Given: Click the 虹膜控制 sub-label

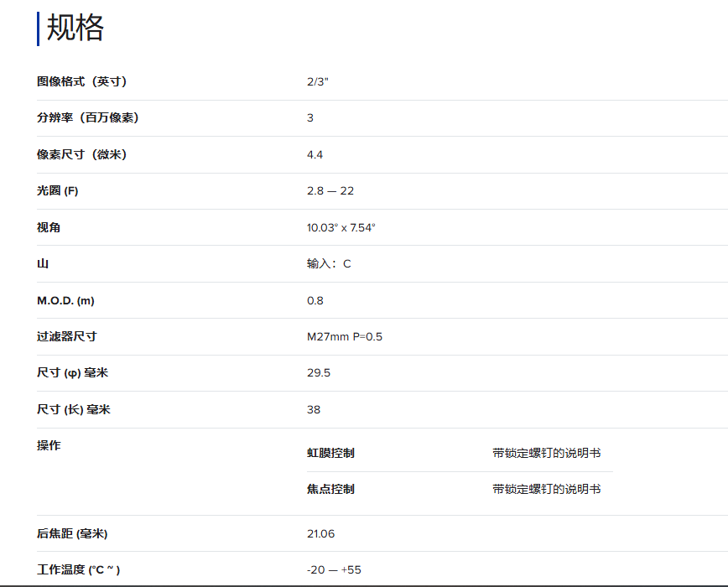Looking at the screenshot, I should tap(330, 453).
